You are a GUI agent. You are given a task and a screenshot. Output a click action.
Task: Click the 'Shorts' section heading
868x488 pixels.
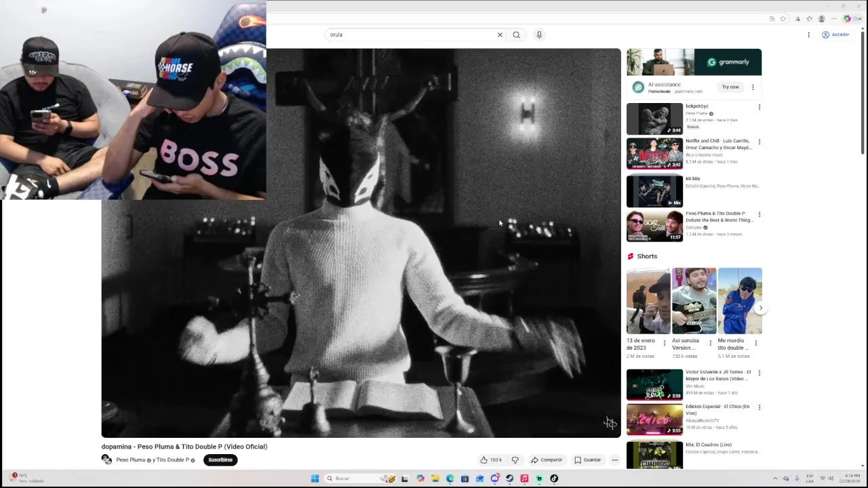tap(647, 256)
